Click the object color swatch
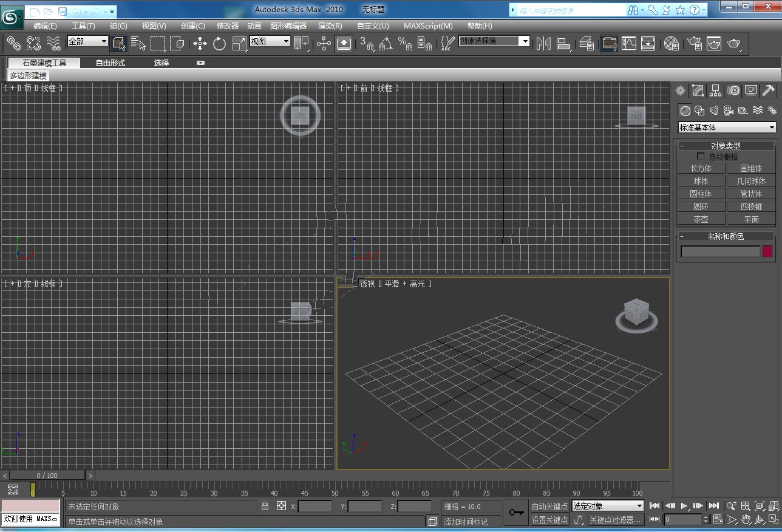Image resolution: width=782 pixels, height=532 pixels. 767,251
